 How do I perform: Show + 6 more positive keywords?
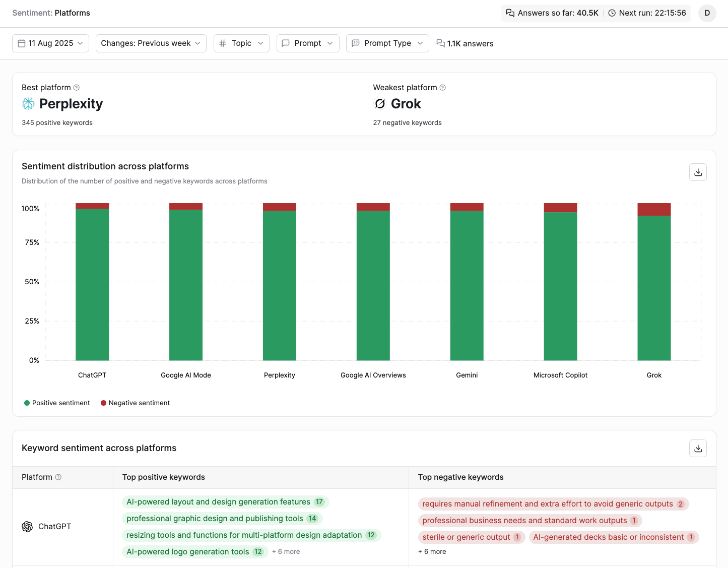(x=286, y=552)
